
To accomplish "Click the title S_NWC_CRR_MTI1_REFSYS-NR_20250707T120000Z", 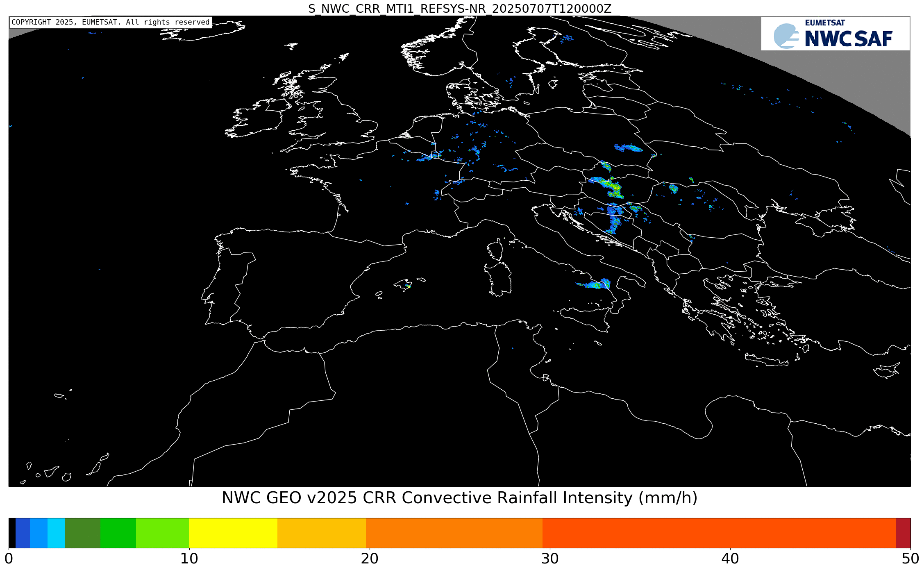I will click(x=460, y=9).
